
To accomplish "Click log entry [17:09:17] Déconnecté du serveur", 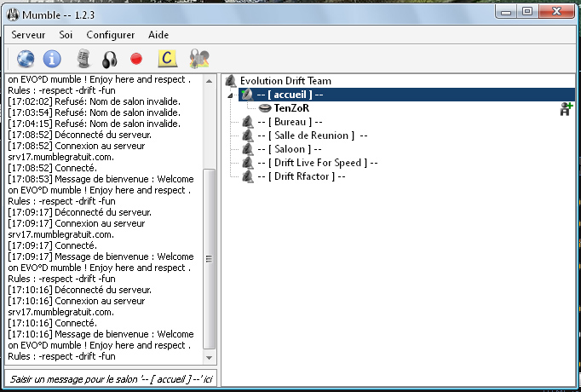I will click(80, 213).
